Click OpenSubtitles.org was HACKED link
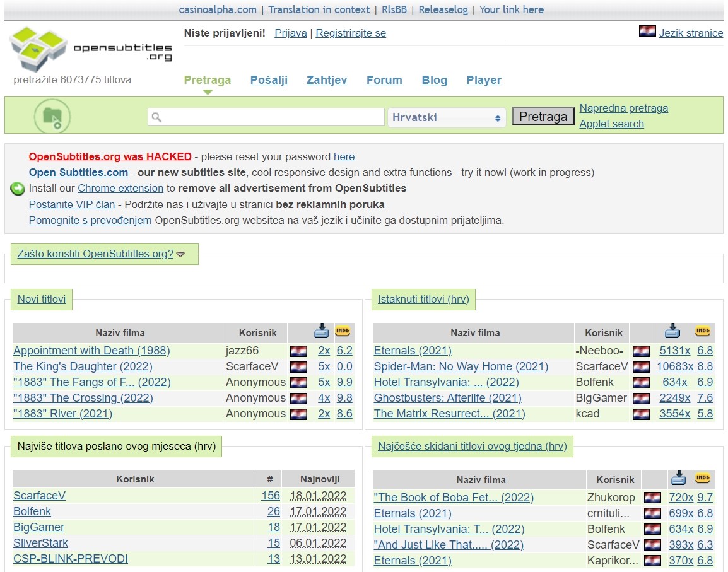Viewport: 728px width, 572px height. [110, 156]
